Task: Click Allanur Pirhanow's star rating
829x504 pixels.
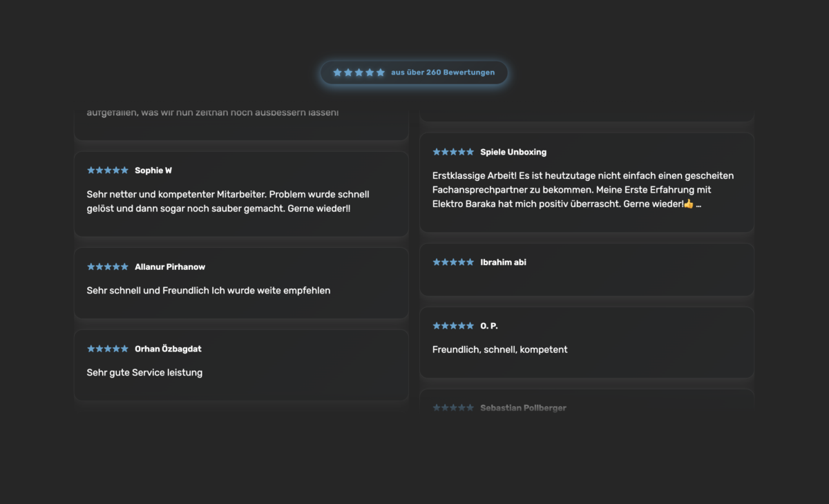Action: pyautogui.click(x=108, y=267)
